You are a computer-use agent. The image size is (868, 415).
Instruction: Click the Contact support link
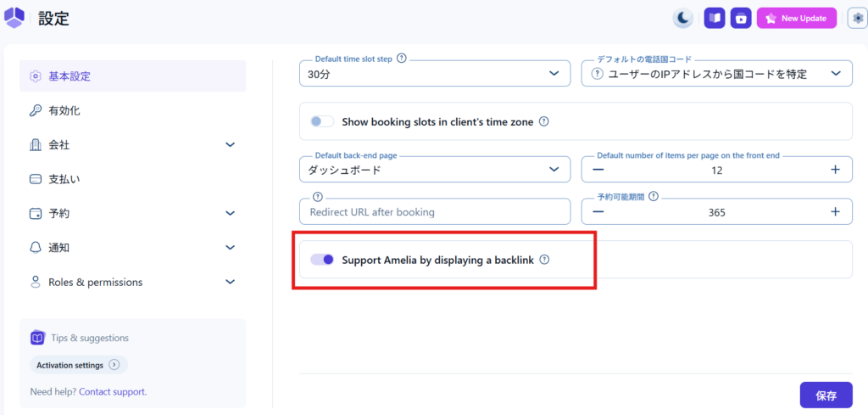113,392
